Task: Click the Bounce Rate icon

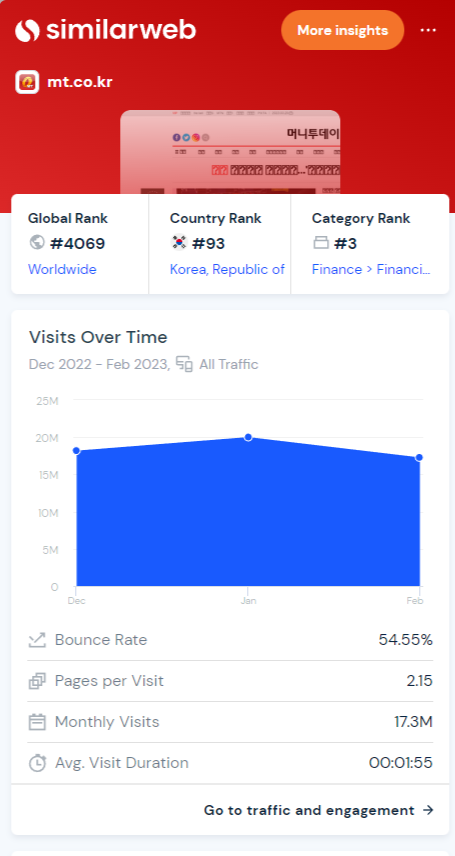Action: (x=37, y=640)
